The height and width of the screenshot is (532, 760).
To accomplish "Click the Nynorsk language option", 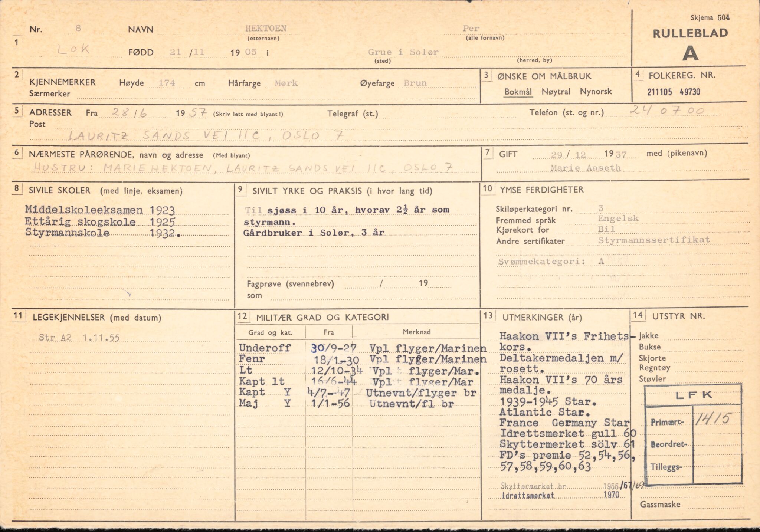I will 596,92.
